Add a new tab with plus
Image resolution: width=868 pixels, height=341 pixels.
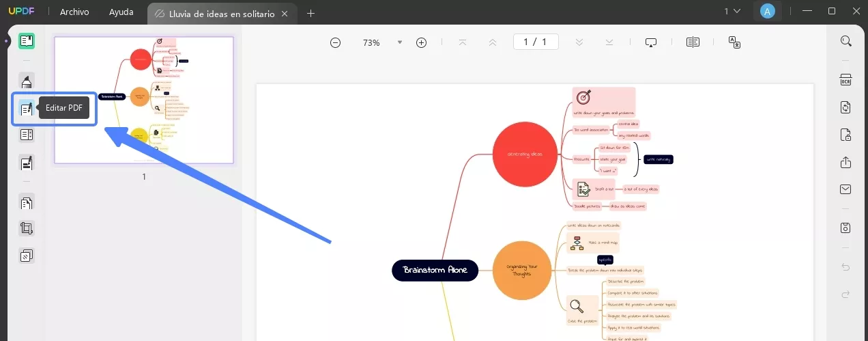[x=311, y=13]
